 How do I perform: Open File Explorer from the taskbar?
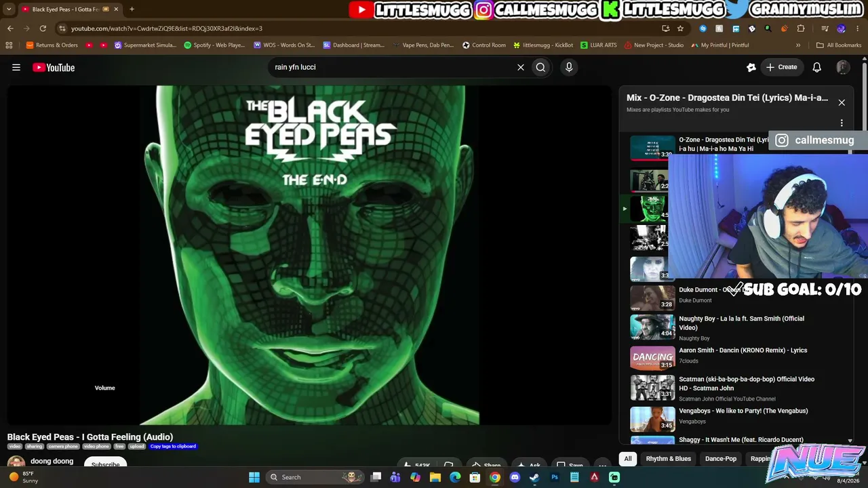click(x=435, y=477)
